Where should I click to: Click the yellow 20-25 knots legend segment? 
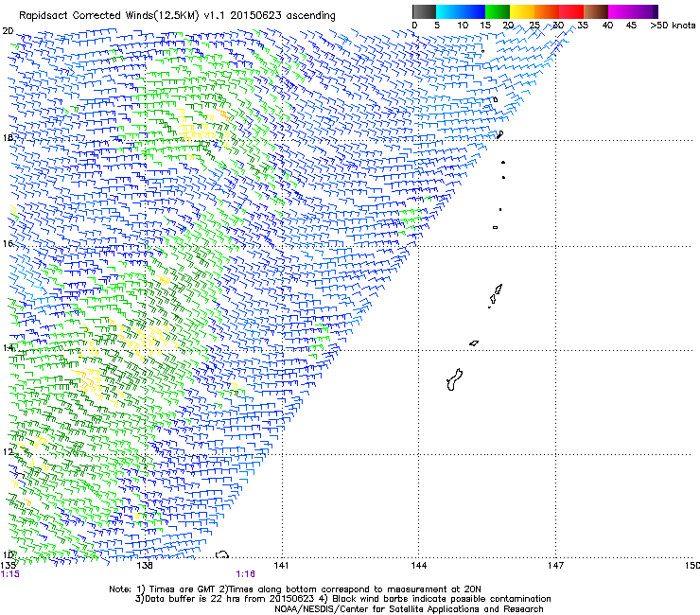click(522, 11)
